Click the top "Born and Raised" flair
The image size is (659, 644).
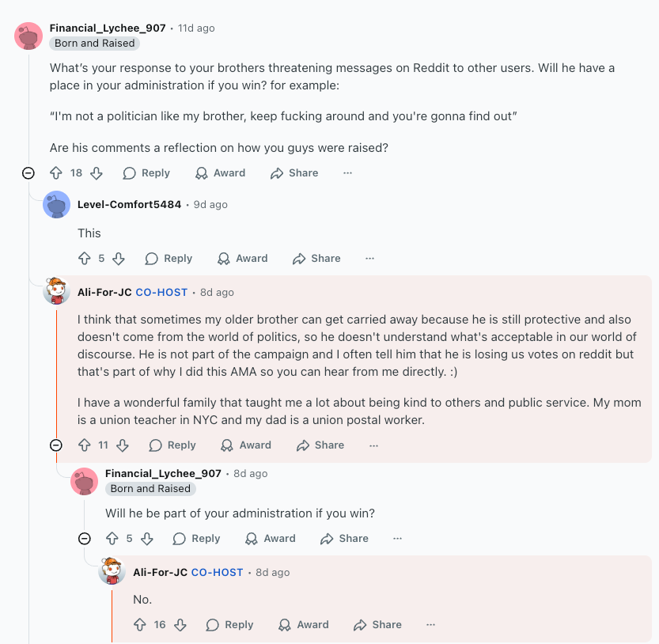(x=95, y=43)
